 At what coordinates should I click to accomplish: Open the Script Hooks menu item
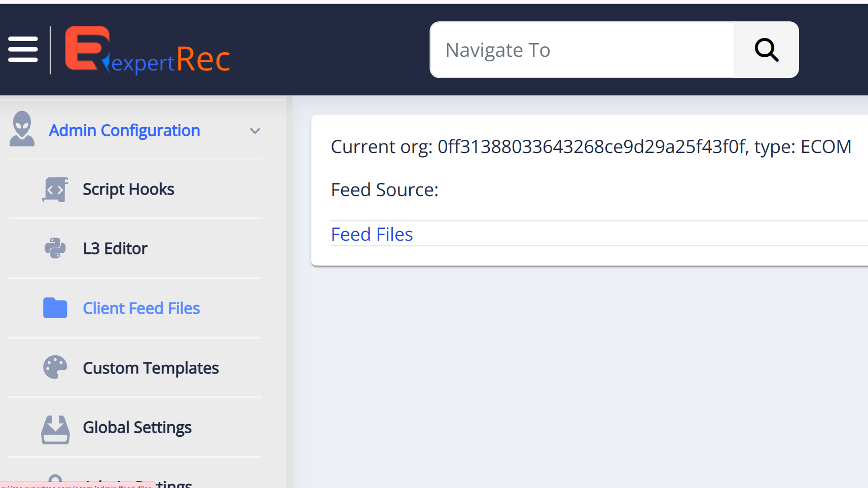[128, 190]
